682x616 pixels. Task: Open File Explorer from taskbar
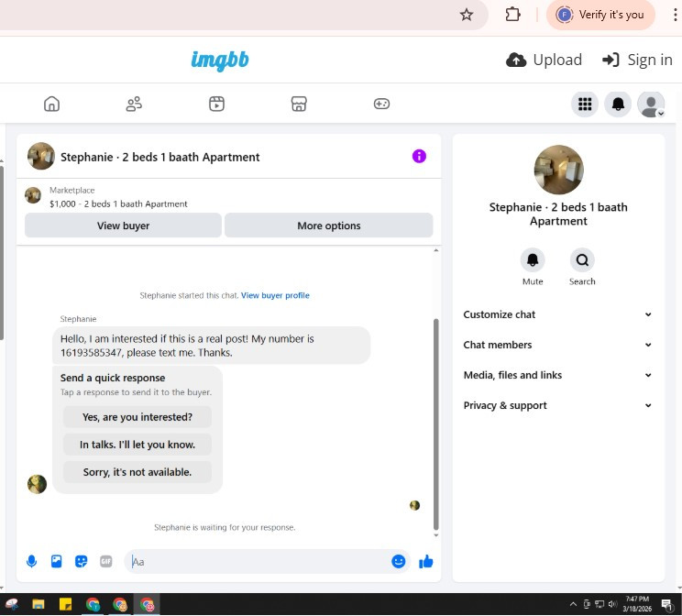tap(38, 605)
